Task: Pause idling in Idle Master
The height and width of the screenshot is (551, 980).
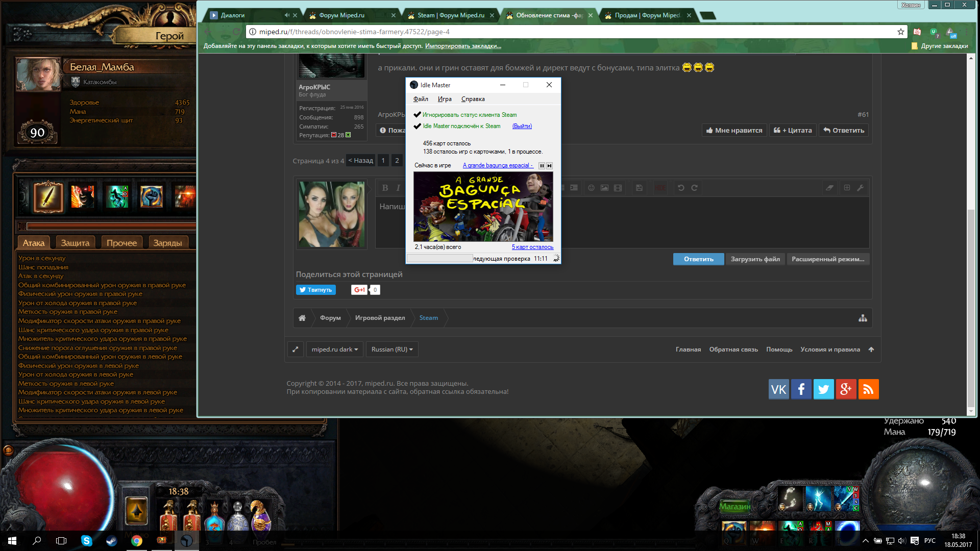Action: (542, 166)
